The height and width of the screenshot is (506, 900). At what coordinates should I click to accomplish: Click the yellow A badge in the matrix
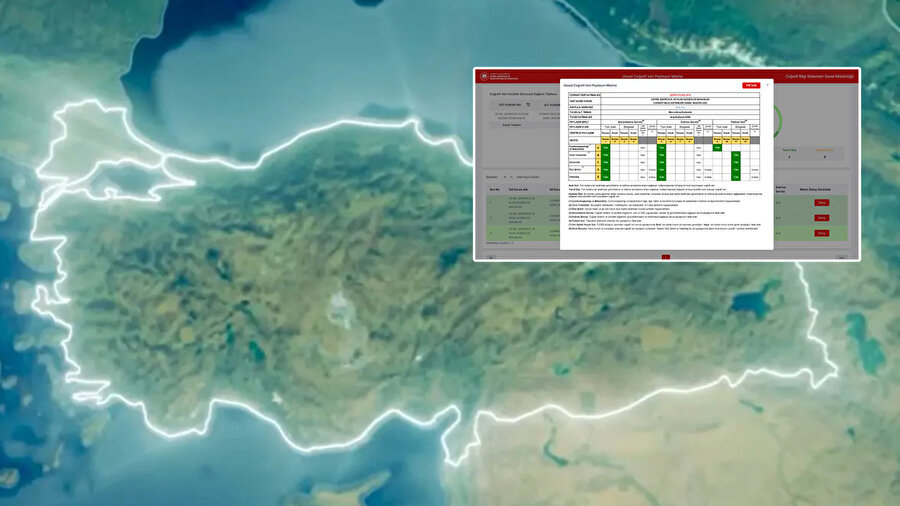tap(598, 148)
